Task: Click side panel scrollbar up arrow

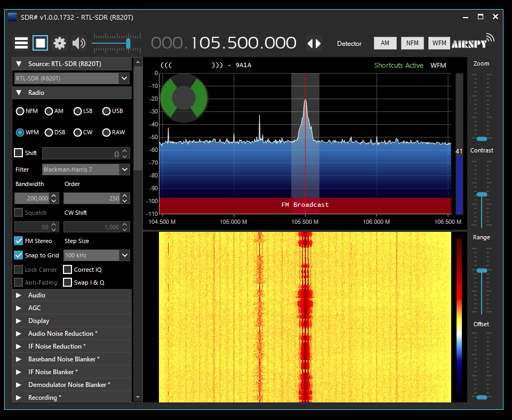Action: (x=138, y=62)
